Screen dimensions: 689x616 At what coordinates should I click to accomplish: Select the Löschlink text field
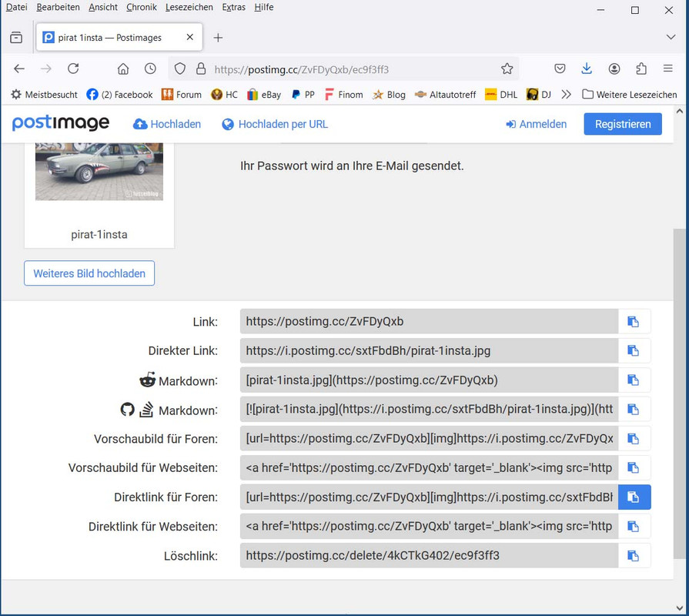[430, 556]
